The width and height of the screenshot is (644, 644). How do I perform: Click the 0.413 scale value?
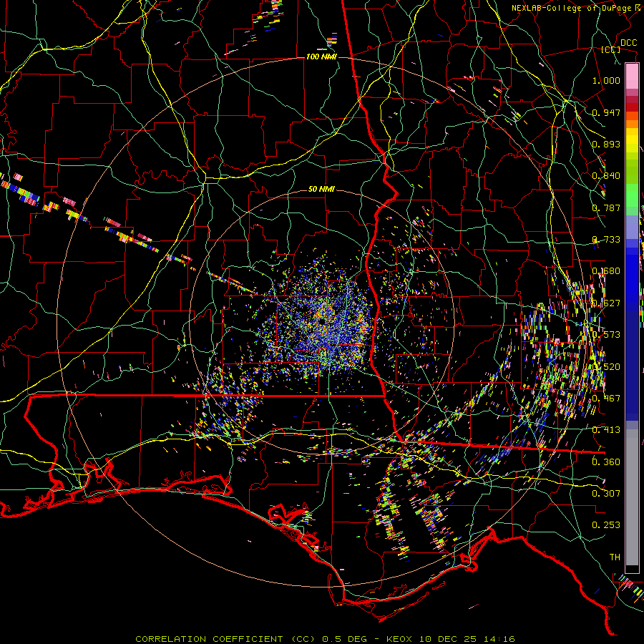(606, 430)
